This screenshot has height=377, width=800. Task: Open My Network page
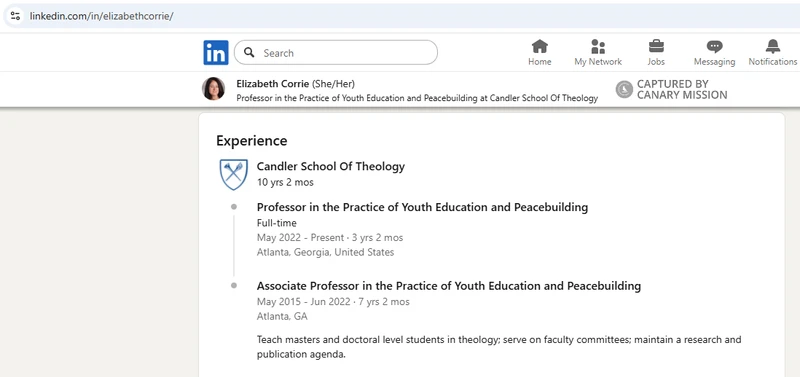(598, 53)
